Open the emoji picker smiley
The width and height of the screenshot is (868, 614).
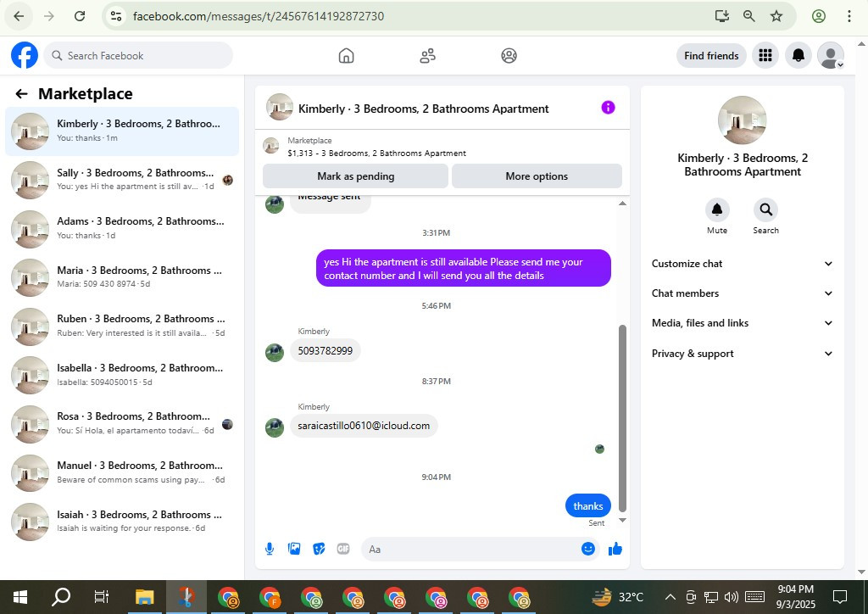[588, 549]
